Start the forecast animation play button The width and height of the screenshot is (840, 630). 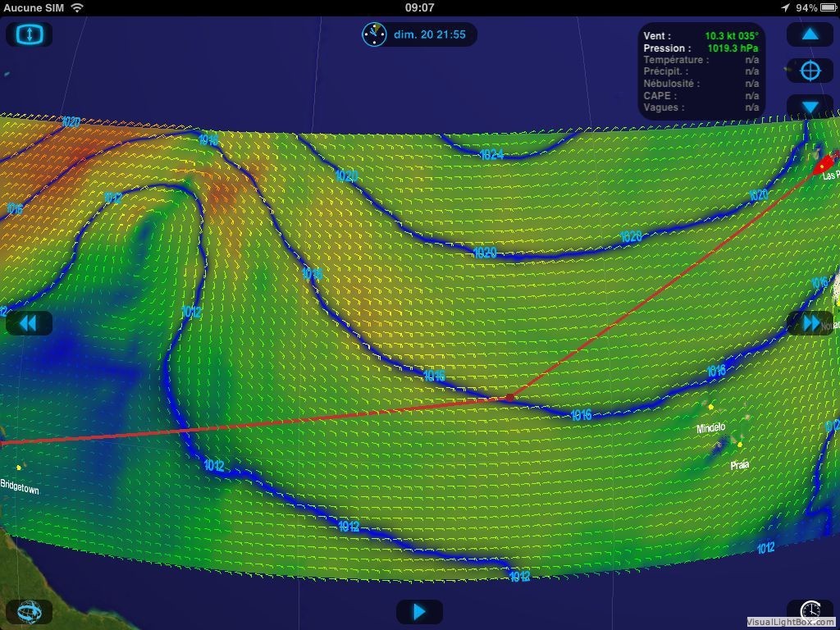[419, 611]
